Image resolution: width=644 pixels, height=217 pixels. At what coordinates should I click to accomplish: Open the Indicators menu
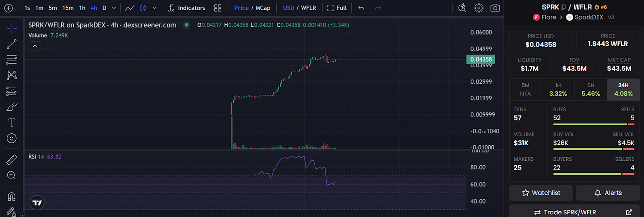coord(187,8)
